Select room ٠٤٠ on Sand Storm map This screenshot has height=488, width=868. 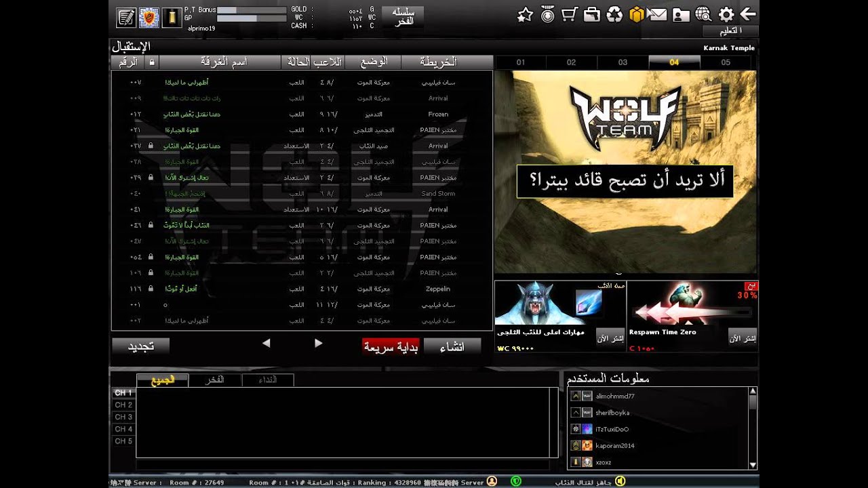coord(302,194)
